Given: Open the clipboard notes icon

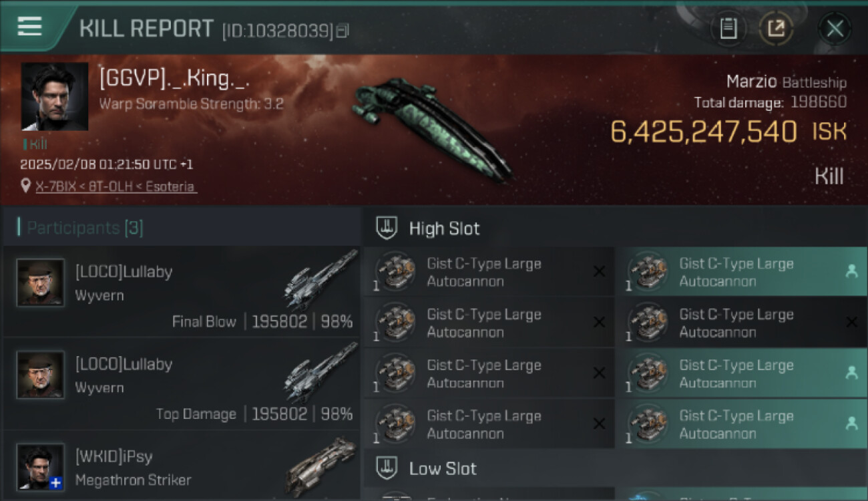Looking at the screenshot, I should [x=728, y=29].
